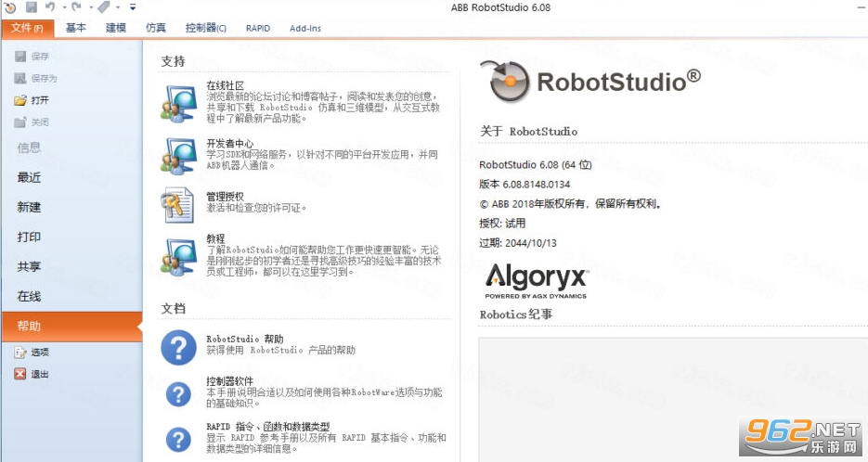Open the RobotStudio 帮助 help link
Viewport: 868px width, 462px height.
point(245,340)
